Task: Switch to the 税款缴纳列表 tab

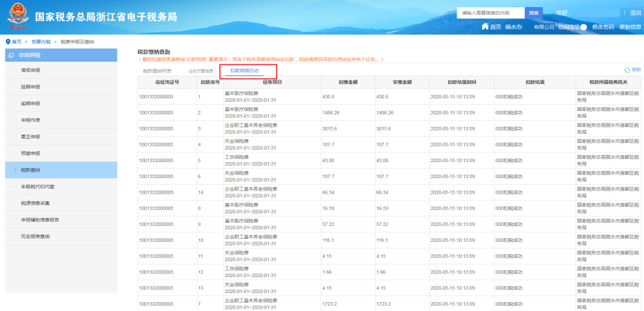Action: click(157, 71)
